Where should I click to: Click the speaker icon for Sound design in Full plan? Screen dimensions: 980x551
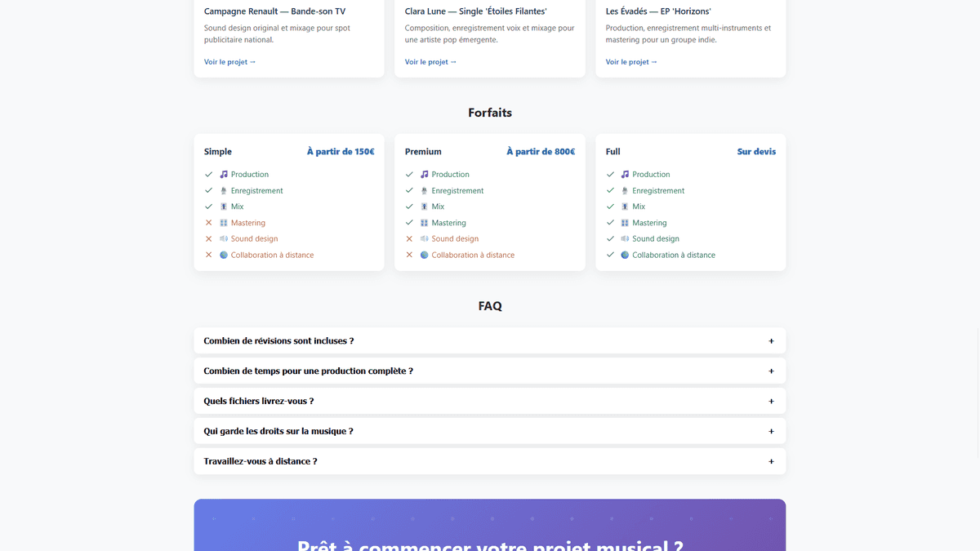pos(625,238)
